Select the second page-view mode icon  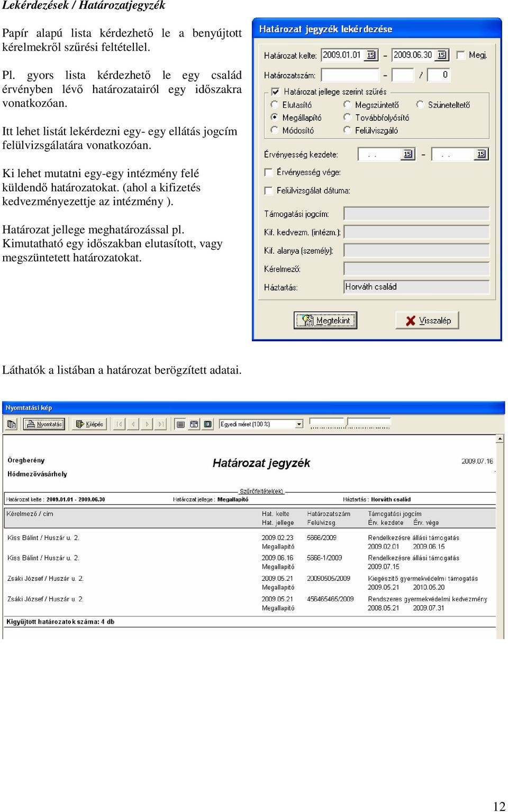[194, 424]
